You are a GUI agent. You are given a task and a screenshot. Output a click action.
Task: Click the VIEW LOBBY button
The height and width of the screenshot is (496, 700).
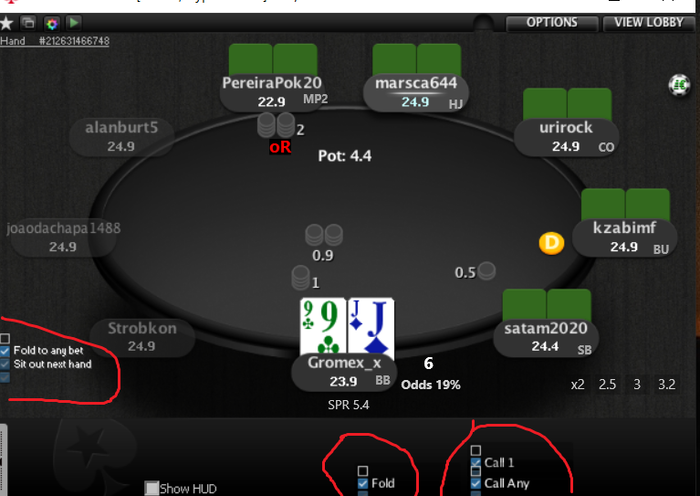649,22
